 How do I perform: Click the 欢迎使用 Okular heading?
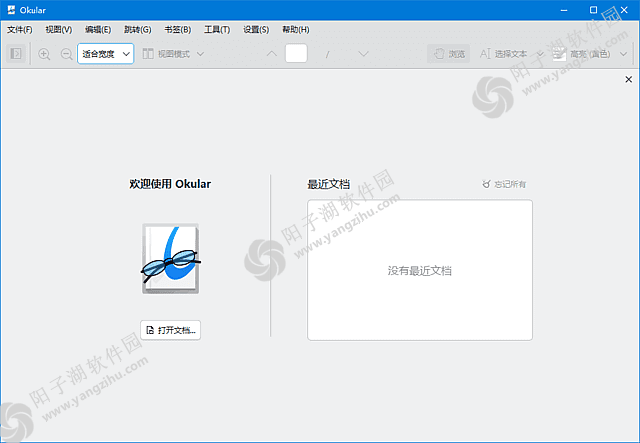[170, 184]
